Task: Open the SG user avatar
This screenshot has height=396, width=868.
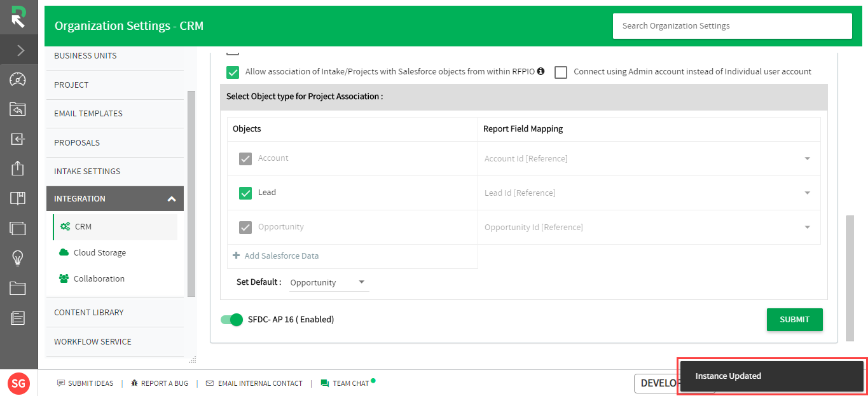Action: pyautogui.click(x=18, y=383)
